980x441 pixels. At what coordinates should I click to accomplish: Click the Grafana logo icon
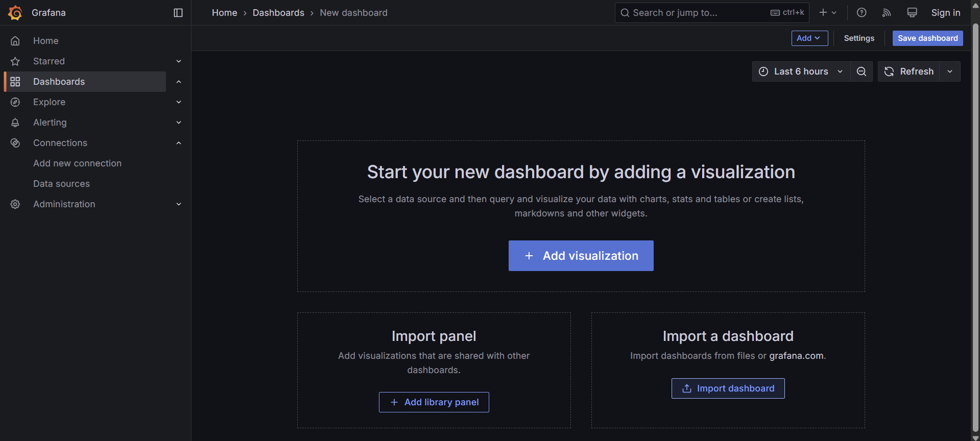click(15, 13)
